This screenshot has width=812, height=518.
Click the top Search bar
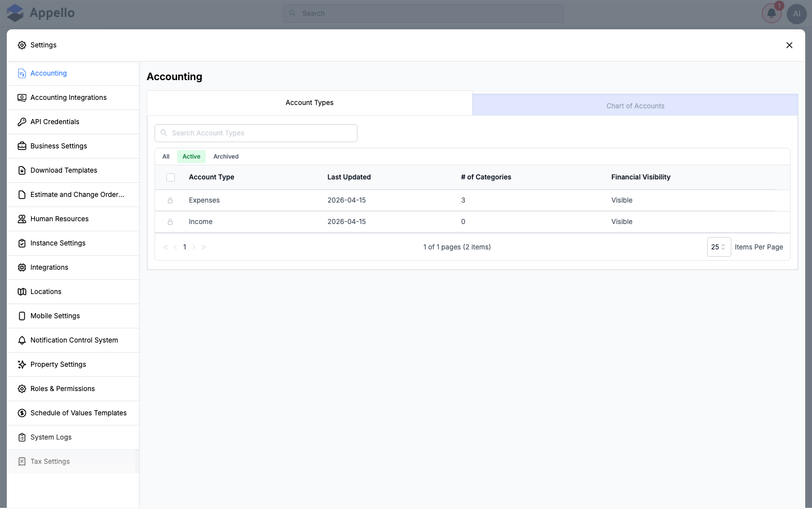[x=423, y=14]
